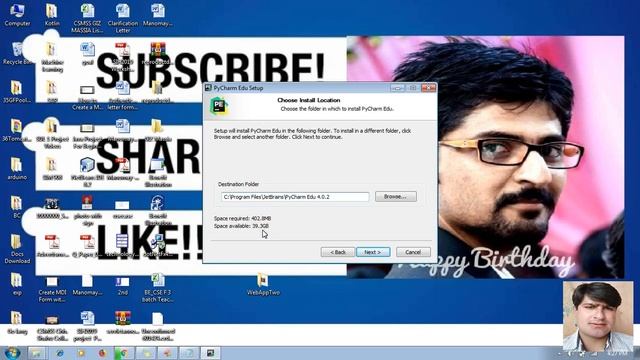Image resolution: width=640 pixels, height=360 pixels.
Task: Go Back in the setup wizard
Action: [x=338, y=252]
